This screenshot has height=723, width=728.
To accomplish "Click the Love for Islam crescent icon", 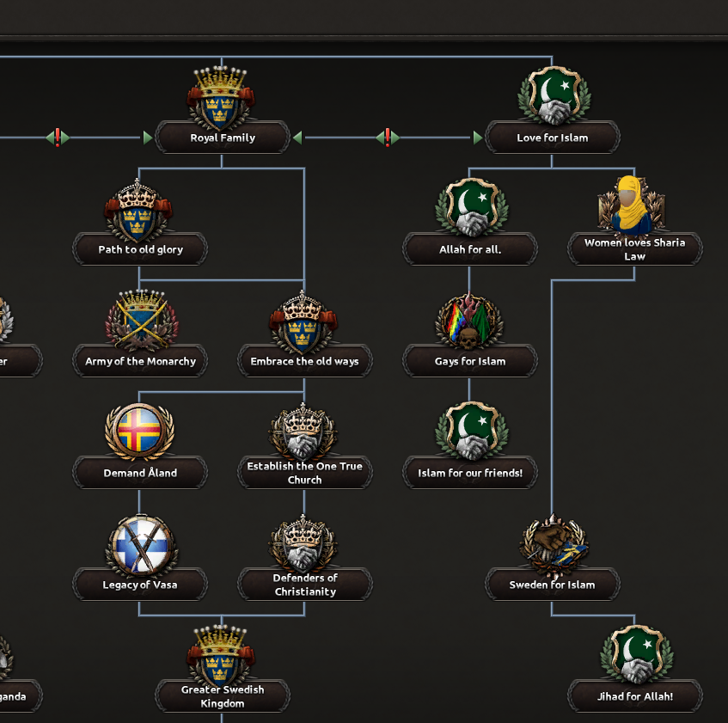I will pyautogui.click(x=554, y=95).
